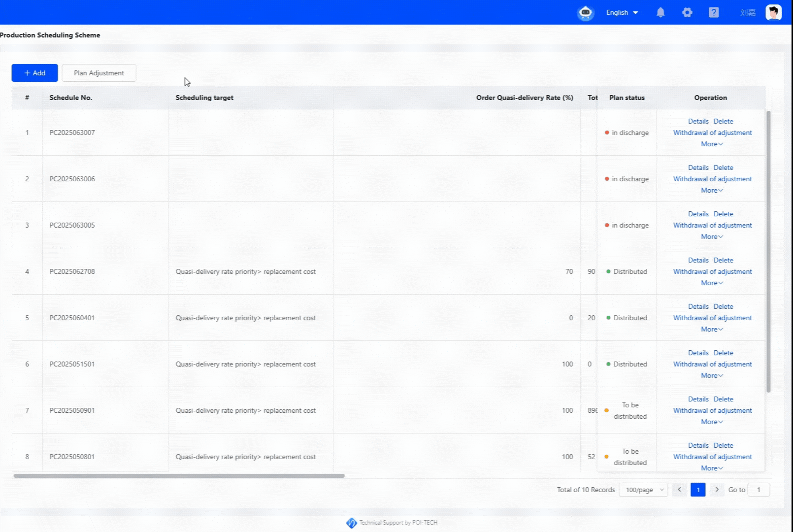793x532 pixels.
Task: Open the settings gear icon
Action: click(687, 13)
